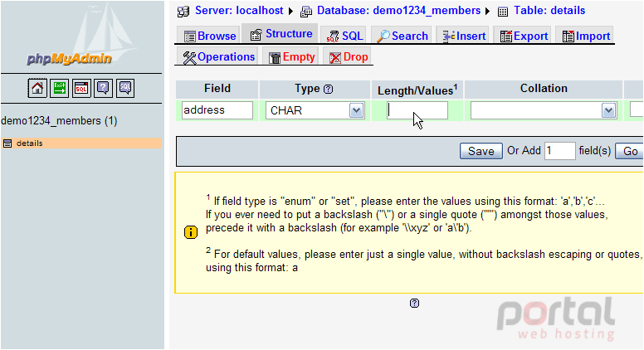Switch to the Structure tab
644x350 pixels.
point(281,34)
